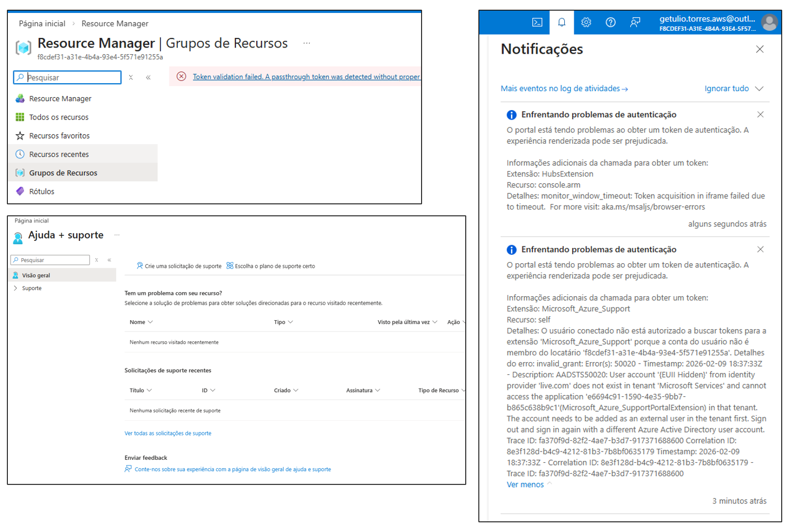793x532 pixels.
Task: Click the info icon of second notification
Action: 511,250
